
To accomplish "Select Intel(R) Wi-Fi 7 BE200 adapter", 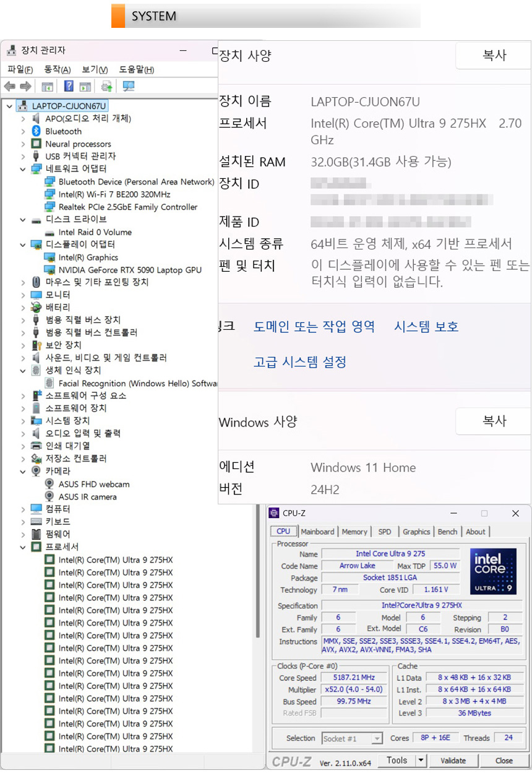I will [x=114, y=194].
